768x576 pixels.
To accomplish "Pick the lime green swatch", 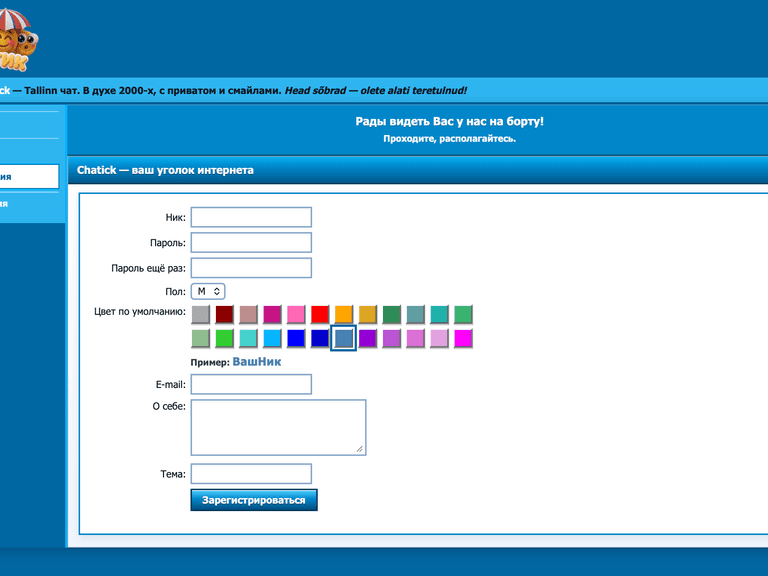I will point(224,338).
